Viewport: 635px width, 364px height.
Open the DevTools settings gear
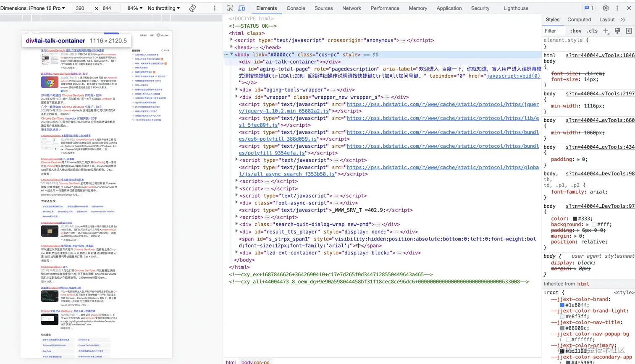click(x=606, y=8)
